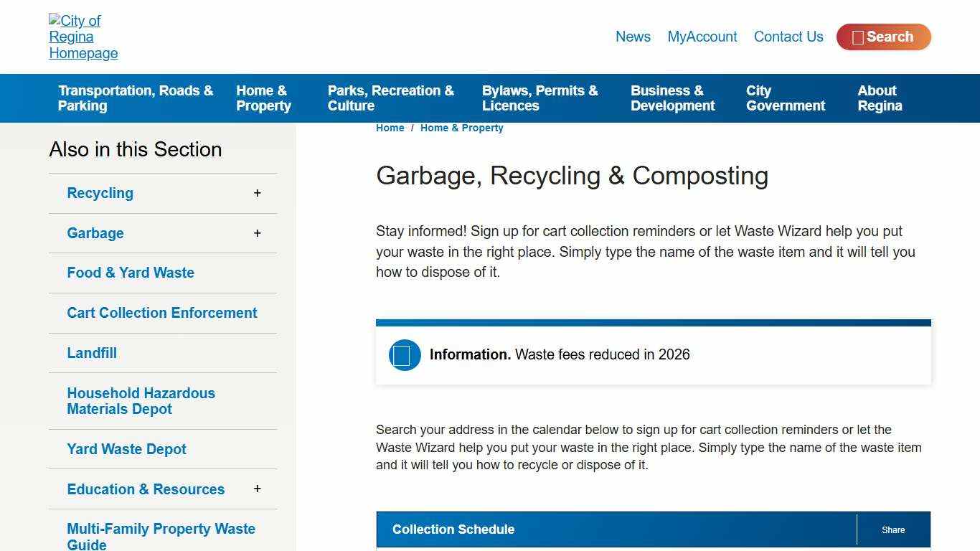Open the City Government menu
The height and width of the screenshot is (551, 980).
[x=786, y=98]
